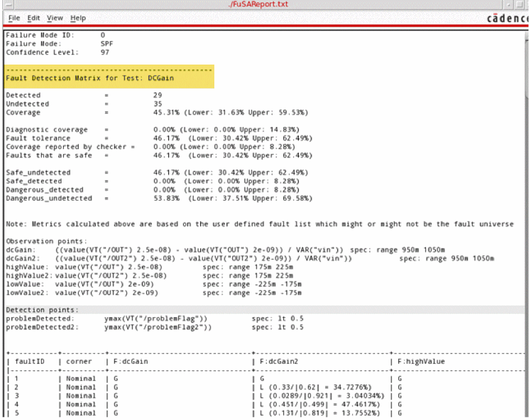The height and width of the screenshot is (420, 529).
Task: Click the 'Note: Metrics calculated above' line
Action: [x=260, y=224]
